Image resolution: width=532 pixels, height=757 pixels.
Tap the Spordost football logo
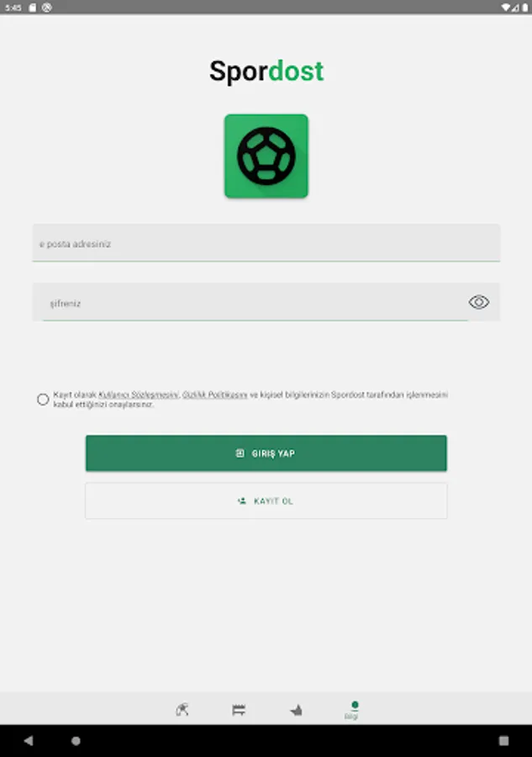coord(266,156)
